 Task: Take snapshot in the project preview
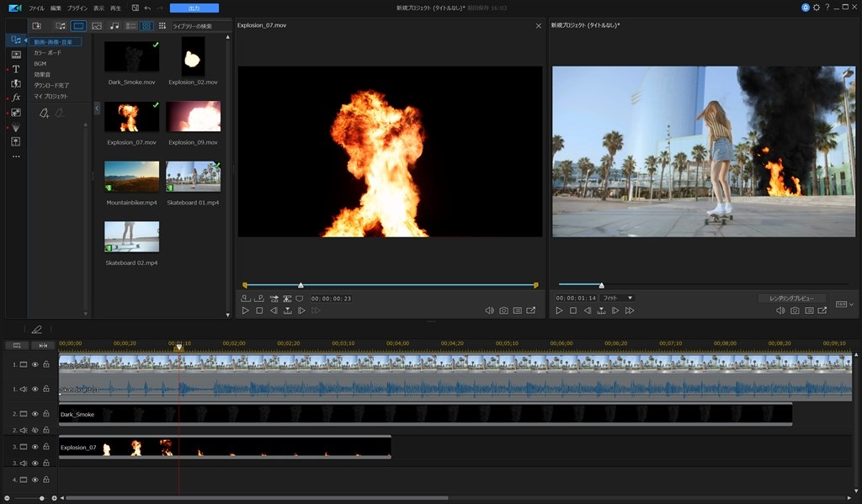tap(794, 310)
